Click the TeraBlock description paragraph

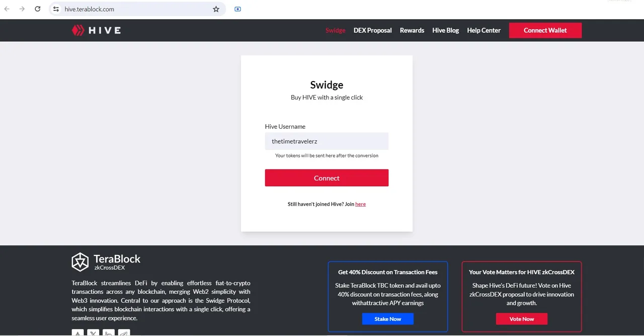click(x=161, y=300)
